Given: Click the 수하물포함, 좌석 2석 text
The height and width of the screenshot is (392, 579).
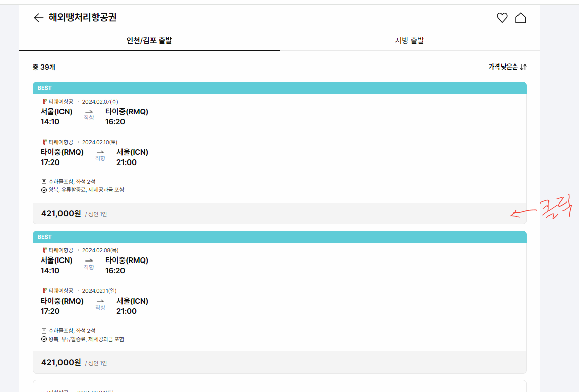Looking at the screenshot, I should tap(71, 181).
